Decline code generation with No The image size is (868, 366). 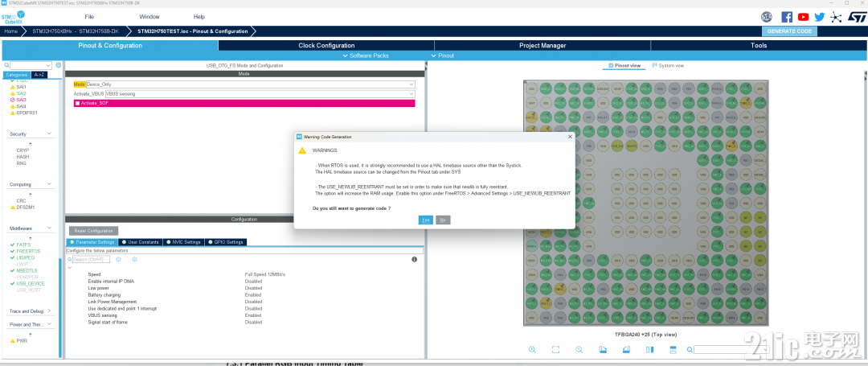443,220
